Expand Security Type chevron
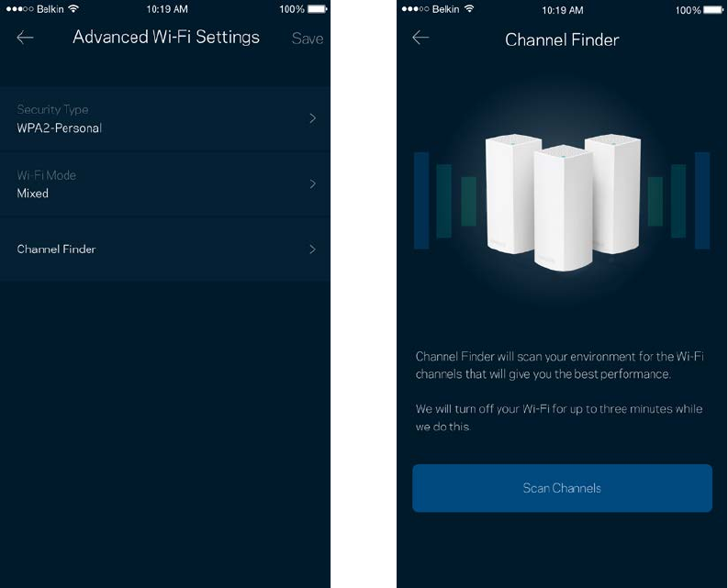 tap(313, 118)
